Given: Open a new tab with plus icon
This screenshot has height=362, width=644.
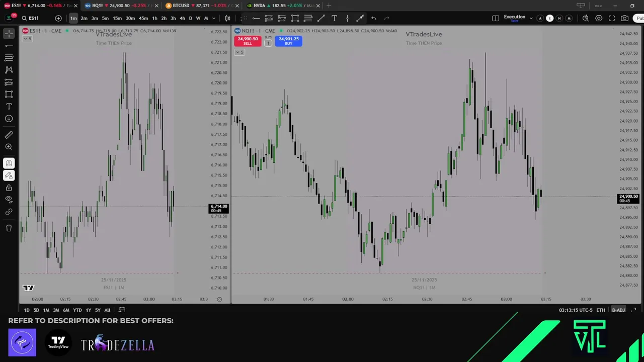Looking at the screenshot, I should pyautogui.click(x=329, y=6).
